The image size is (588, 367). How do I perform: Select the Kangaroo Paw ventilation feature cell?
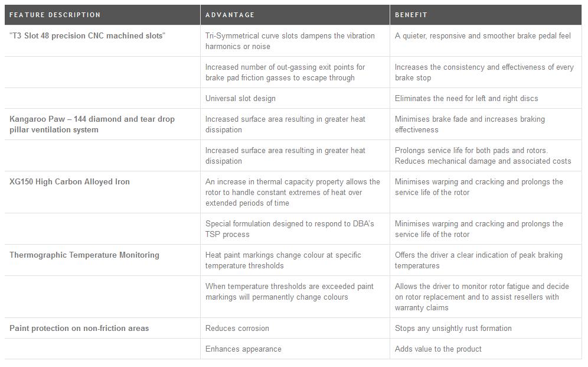(x=92, y=124)
